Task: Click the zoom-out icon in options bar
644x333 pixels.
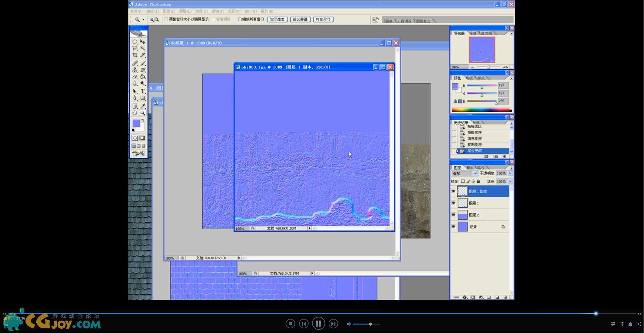Action: click(156, 19)
